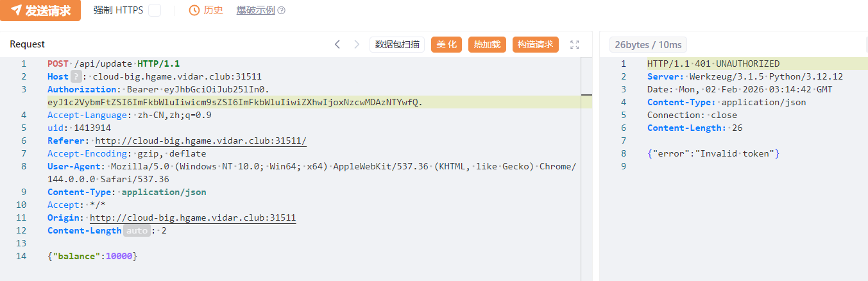Image resolution: width=868 pixels, height=281 pixels.
Task: Expand the Request editor to fullscreen
Action: point(575,44)
